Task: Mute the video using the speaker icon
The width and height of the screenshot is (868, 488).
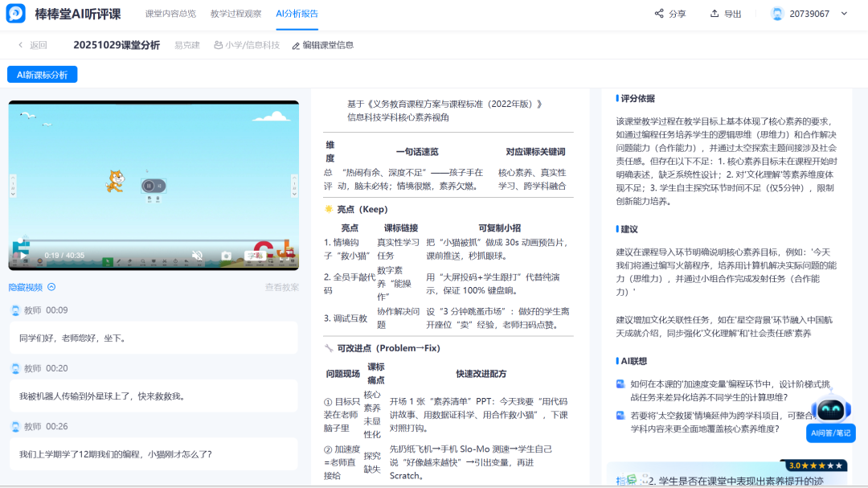Action: point(197,254)
